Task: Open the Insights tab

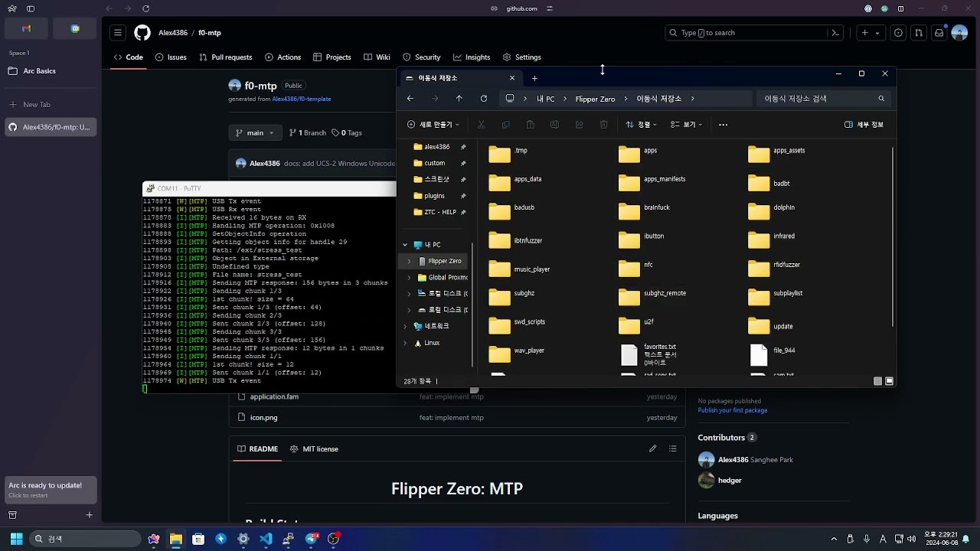Action: 471,57
